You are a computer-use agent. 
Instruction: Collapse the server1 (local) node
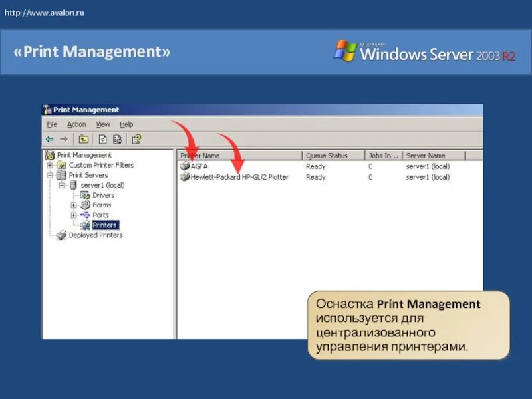pyautogui.click(x=62, y=186)
